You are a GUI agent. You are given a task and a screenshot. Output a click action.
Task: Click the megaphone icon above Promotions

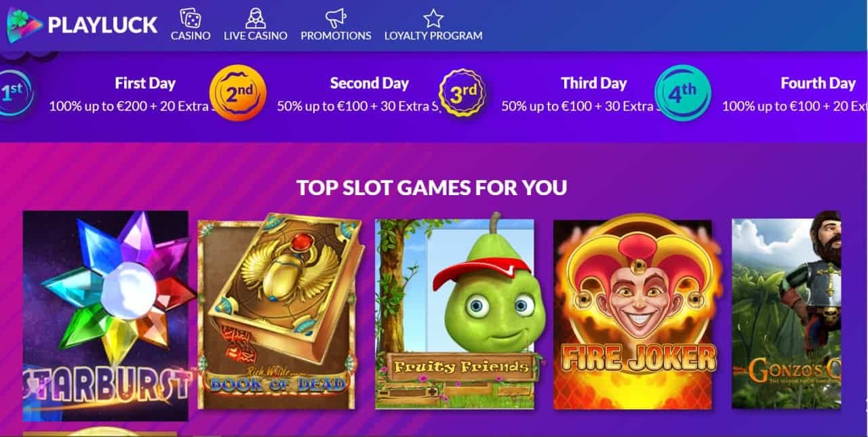[336, 18]
